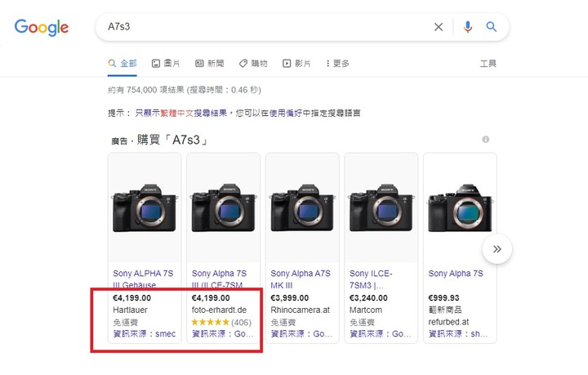This screenshot has width=588, height=375.
Task: Open the Sony ILCE-7SM3 product link
Action: tap(371, 279)
